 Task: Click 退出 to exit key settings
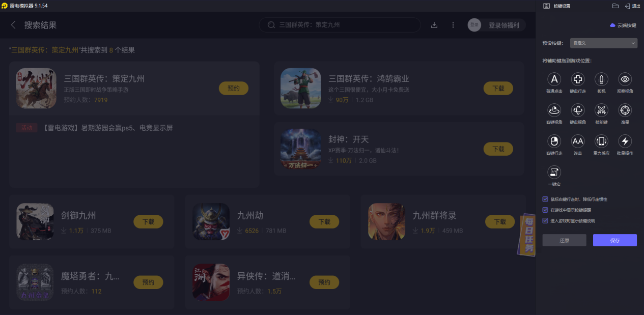point(632,6)
